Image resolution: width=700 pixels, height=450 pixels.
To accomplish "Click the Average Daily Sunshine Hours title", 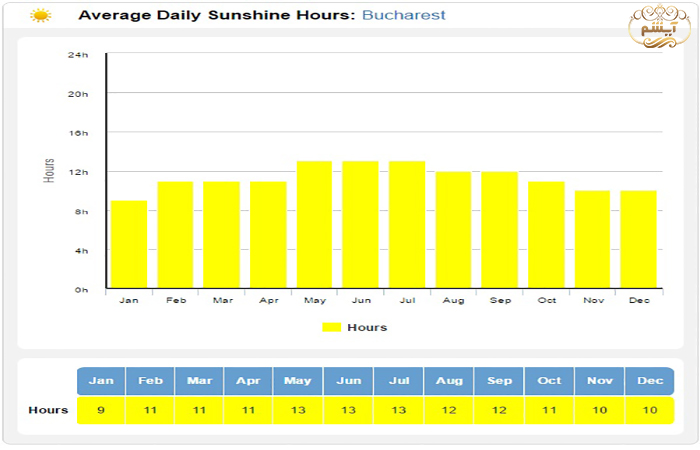I will 216,16.
